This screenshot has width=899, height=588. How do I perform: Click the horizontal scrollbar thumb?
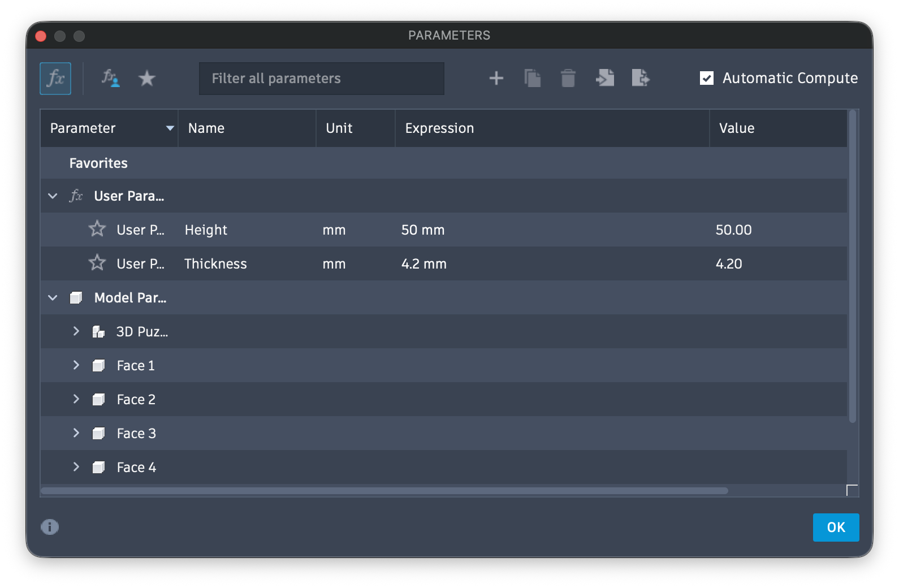pos(384,491)
